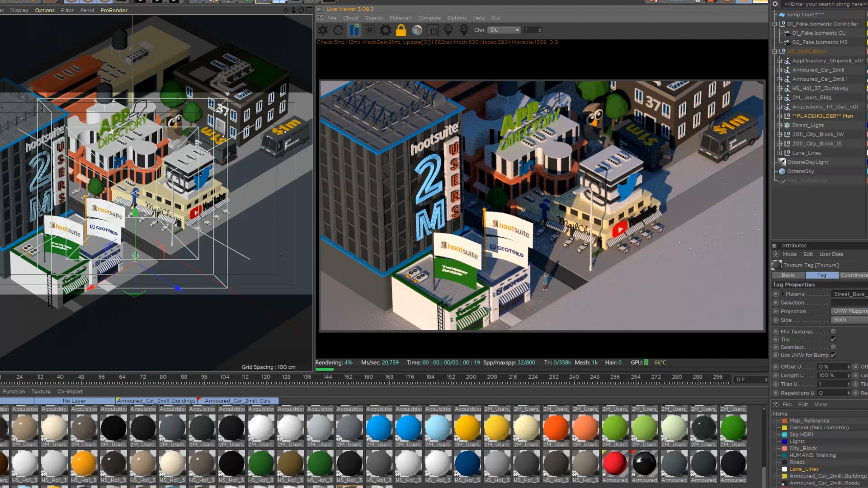Enable the Mix Textures checkbox
868x488 pixels.
(833, 332)
